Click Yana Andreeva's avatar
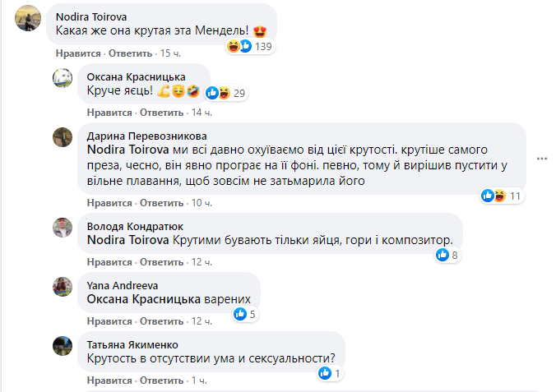The image size is (556, 392). point(63,286)
